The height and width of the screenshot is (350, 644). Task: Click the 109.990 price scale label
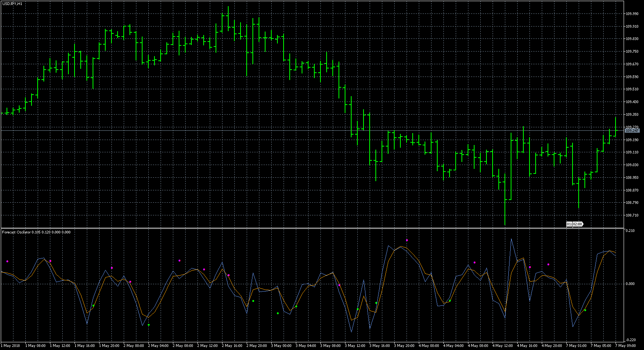[x=632, y=14]
